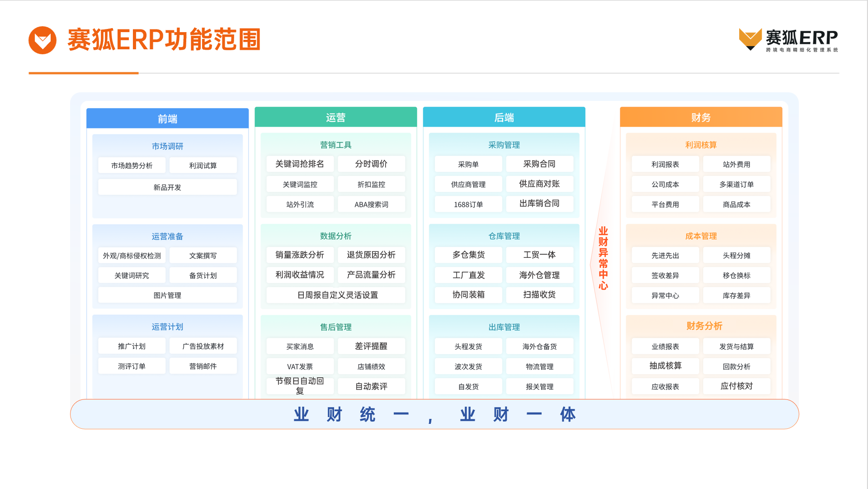The width and height of the screenshot is (868, 489).
Task: Click the 物流管理 box
Action: pos(539,366)
